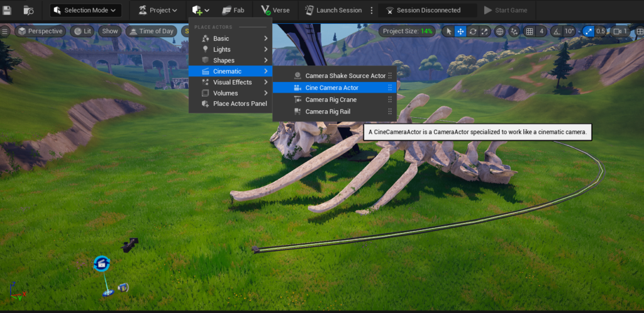
Task: Expand the Lights submenu
Action: click(230, 49)
